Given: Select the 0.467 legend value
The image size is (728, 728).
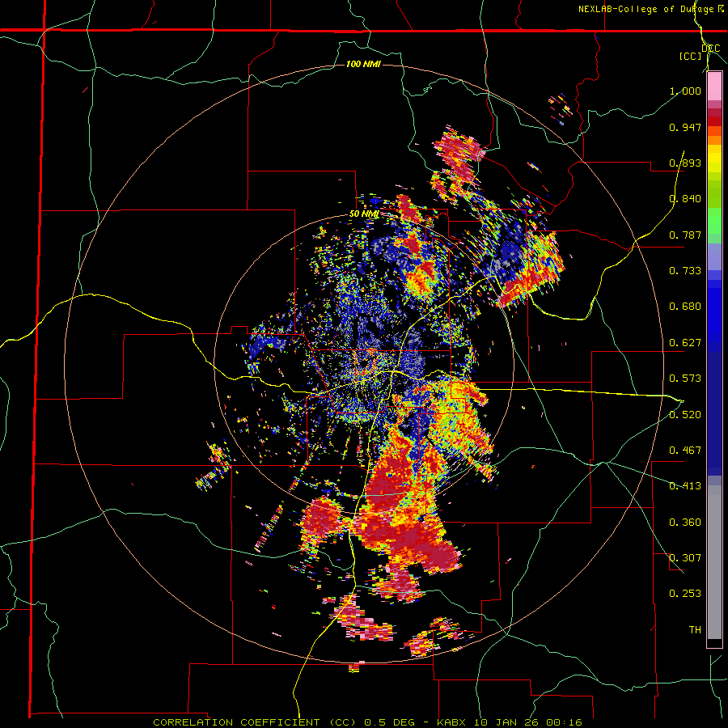Looking at the screenshot, I should pos(685,451).
